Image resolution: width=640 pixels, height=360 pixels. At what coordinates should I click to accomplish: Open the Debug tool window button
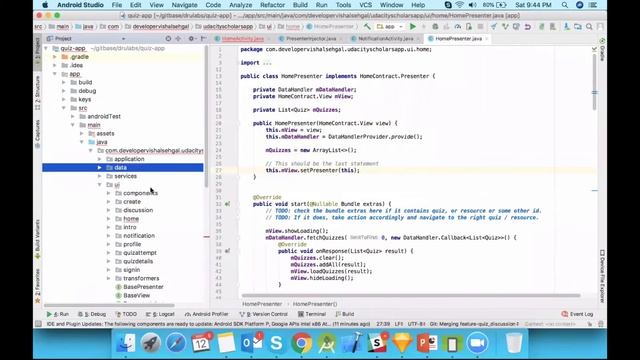pyautogui.click(x=92, y=314)
